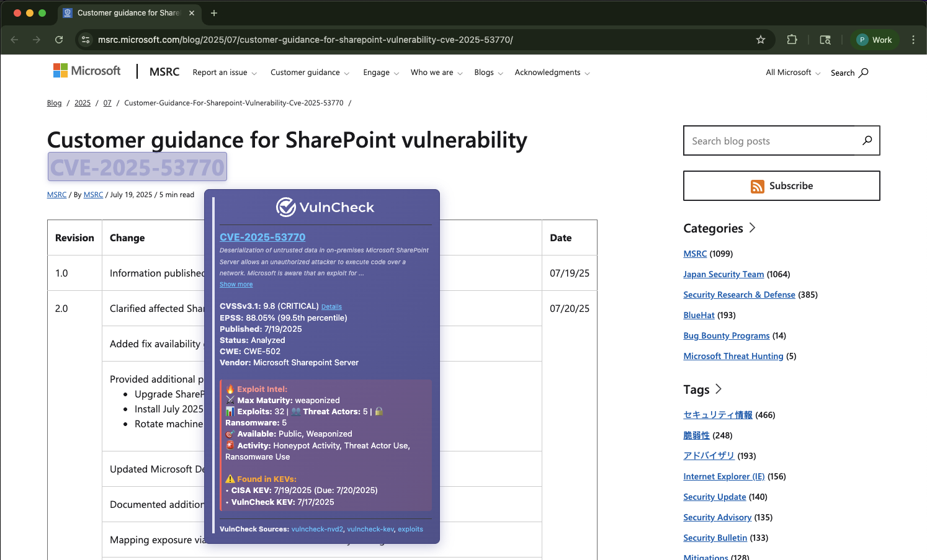Screen dimensions: 927x560
Task: Click the site search magnifier icon
Action: [864, 73]
